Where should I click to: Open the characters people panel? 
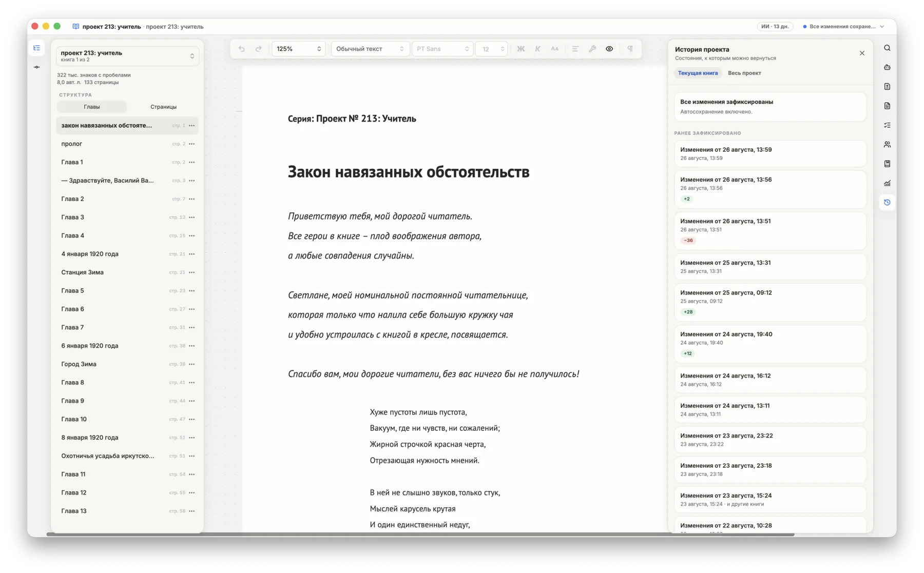coord(887,145)
